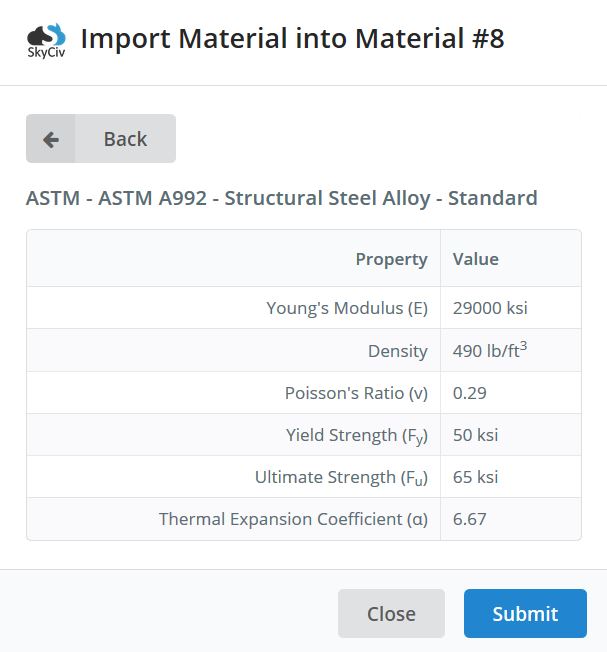Click the 65 ksi ultimate strength value
Viewport: 607px width, 652px height.
[475, 477]
